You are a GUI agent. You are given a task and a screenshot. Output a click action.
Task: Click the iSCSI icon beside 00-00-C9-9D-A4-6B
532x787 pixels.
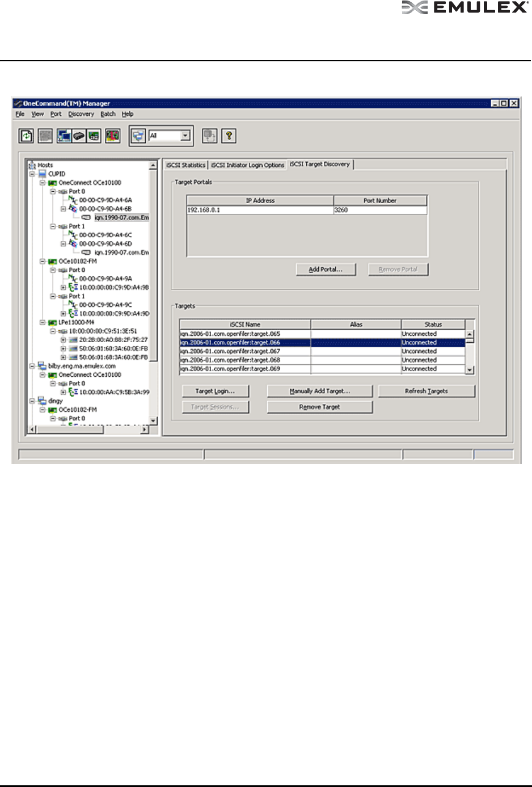coord(73,209)
